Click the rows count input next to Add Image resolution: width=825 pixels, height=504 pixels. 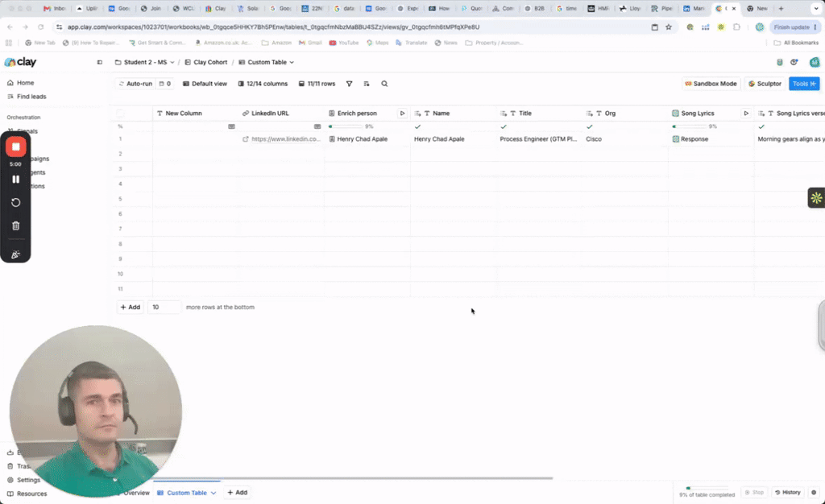pyautogui.click(x=164, y=307)
